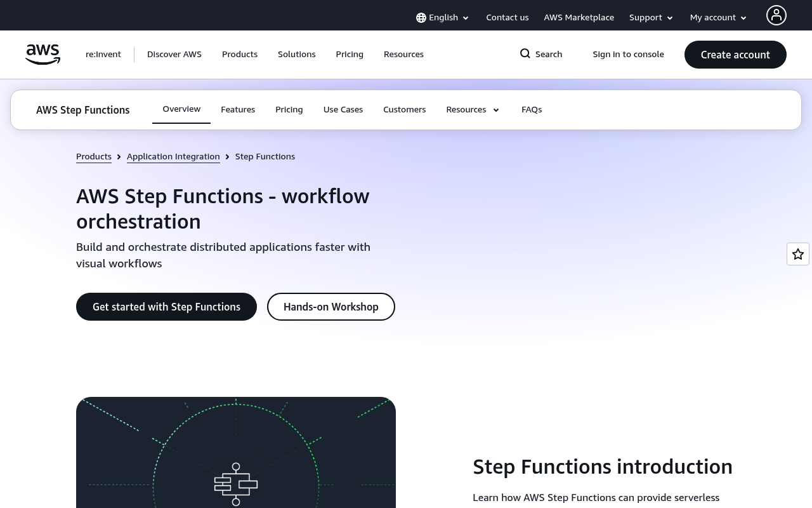Expand the Resources dropdown in Step Functions nav
This screenshot has width=812, height=508.
[x=473, y=110]
